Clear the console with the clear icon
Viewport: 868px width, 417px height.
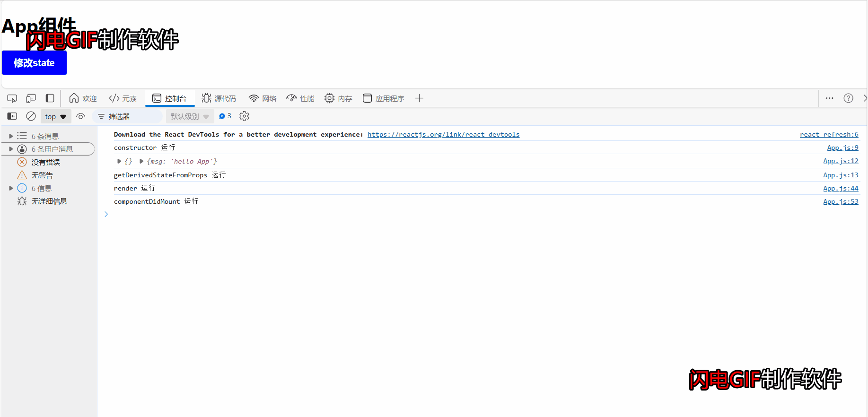(31, 116)
